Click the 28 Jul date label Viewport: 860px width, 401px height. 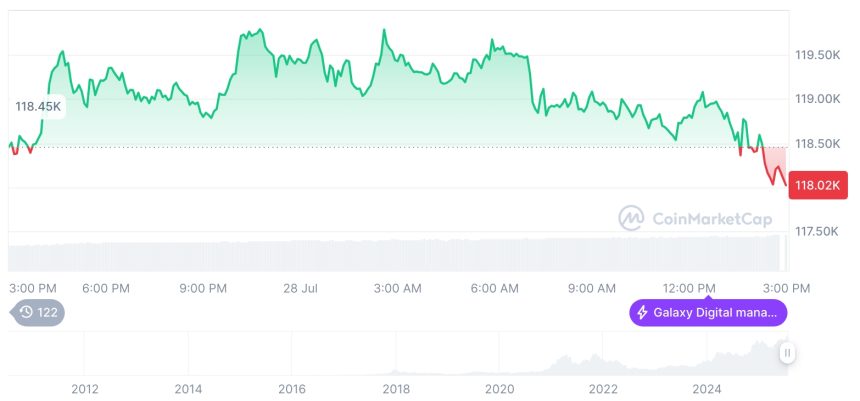coord(300,288)
